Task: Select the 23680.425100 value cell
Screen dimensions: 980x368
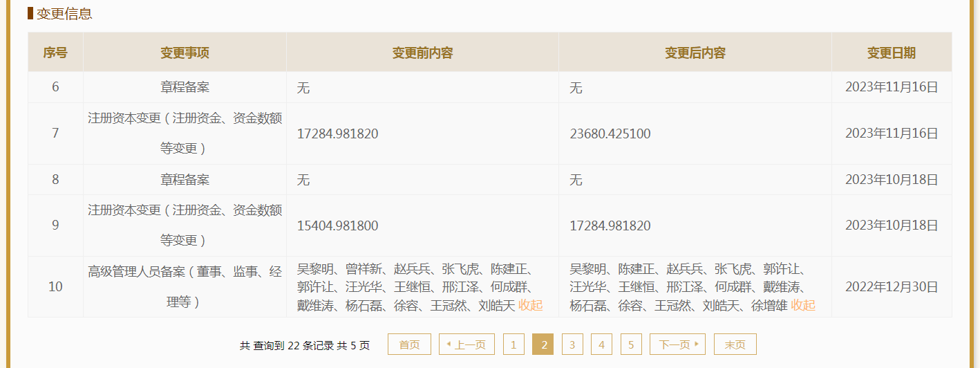Action: 610,134
